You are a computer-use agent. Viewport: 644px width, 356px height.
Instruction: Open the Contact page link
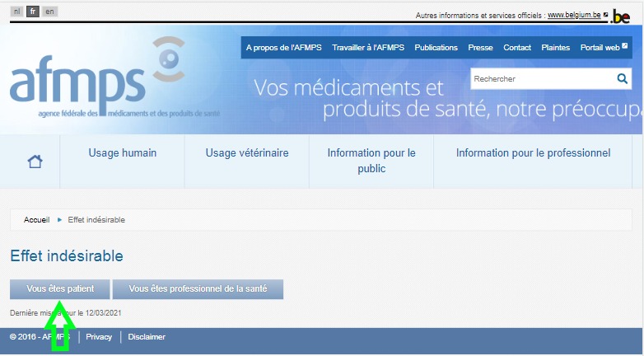(x=517, y=48)
